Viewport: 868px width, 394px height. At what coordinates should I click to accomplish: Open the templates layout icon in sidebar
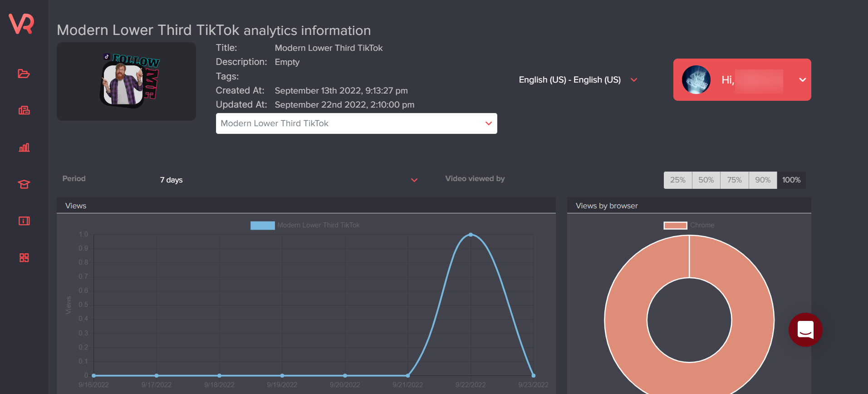tap(24, 110)
